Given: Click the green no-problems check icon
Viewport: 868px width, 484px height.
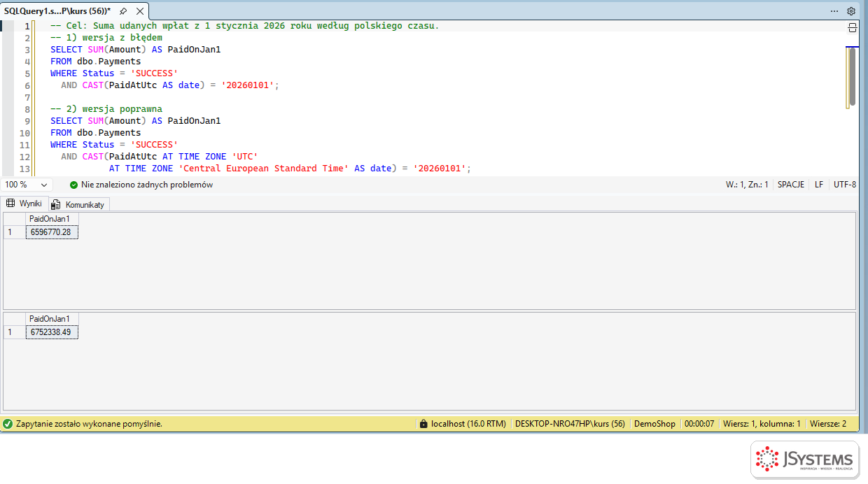Looking at the screenshot, I should 74,185.
